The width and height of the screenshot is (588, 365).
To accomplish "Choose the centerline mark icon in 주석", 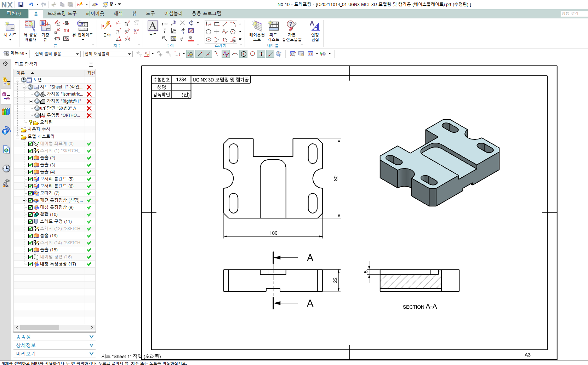I will [x=191, y=23].
